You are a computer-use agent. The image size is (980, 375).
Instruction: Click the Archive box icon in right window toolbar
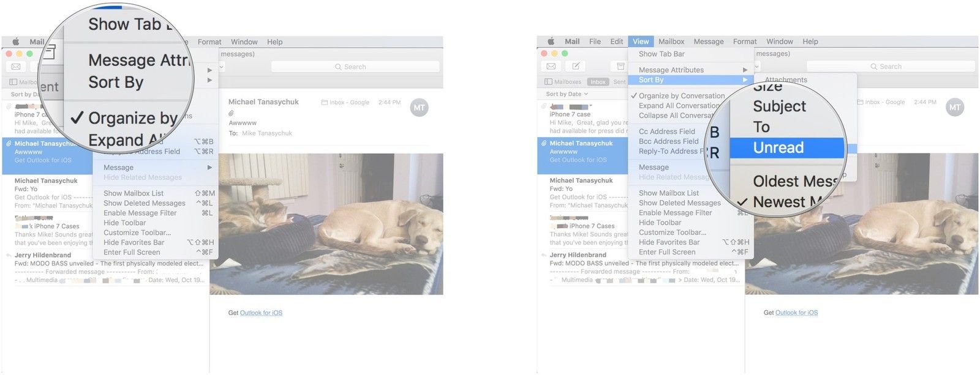coord(620,66)
